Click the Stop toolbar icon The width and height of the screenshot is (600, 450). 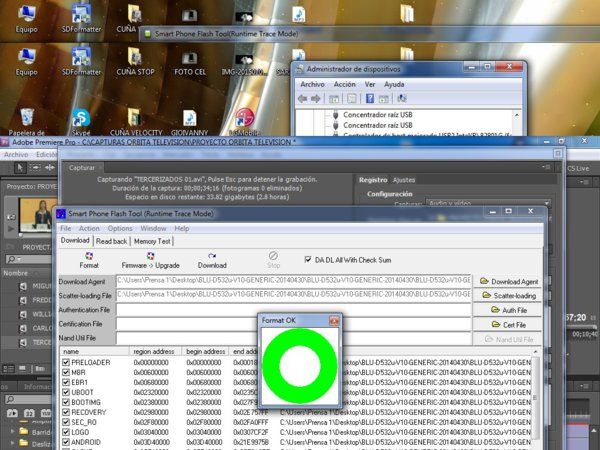tap(273, 260)
